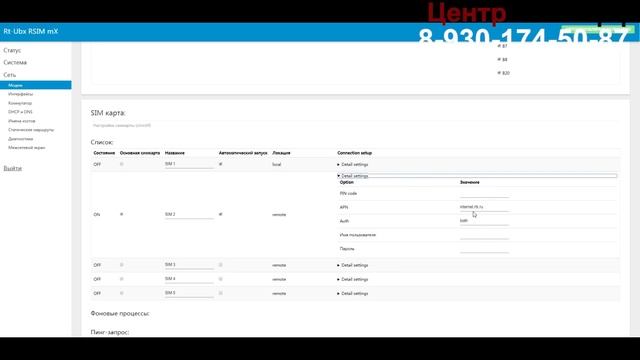This screenshot has height=360, width=640.
Task: Open the Auth dropdown showing both
Action: tap(484, 221)
